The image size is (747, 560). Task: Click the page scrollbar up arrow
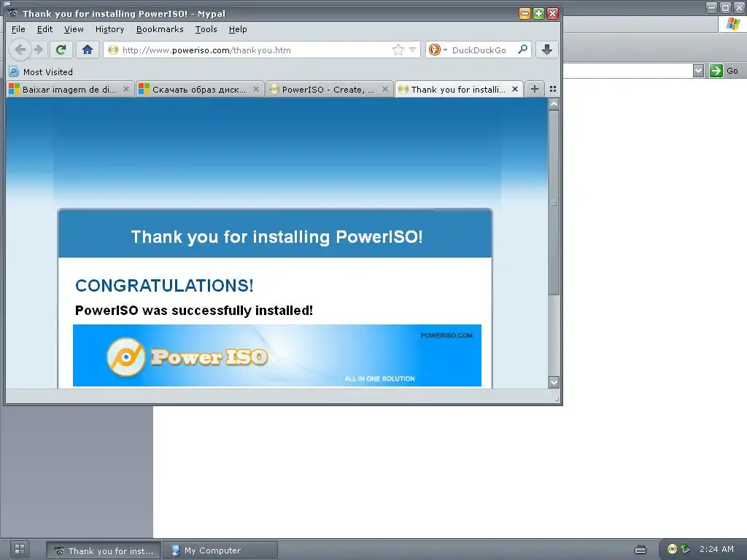[x=554, y=104]
